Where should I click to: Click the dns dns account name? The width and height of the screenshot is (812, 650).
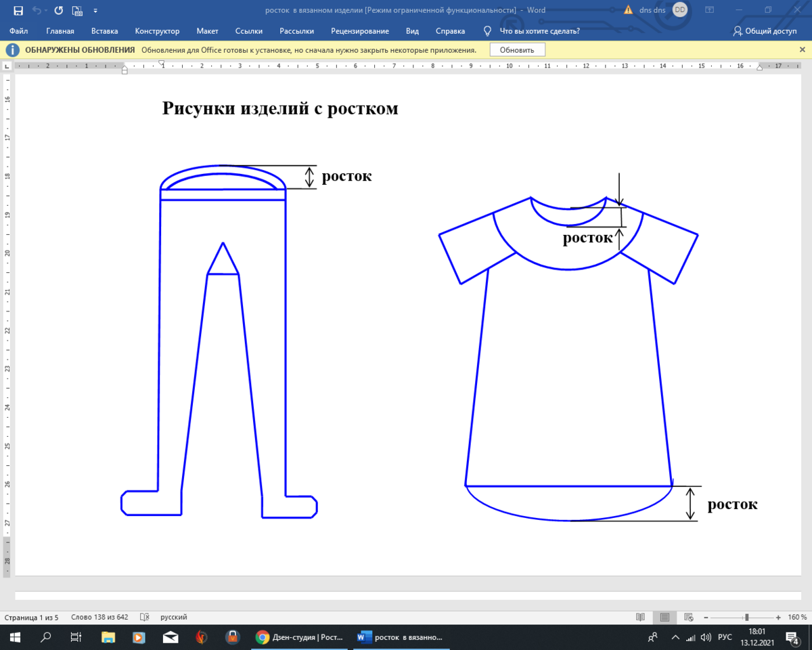652,10
